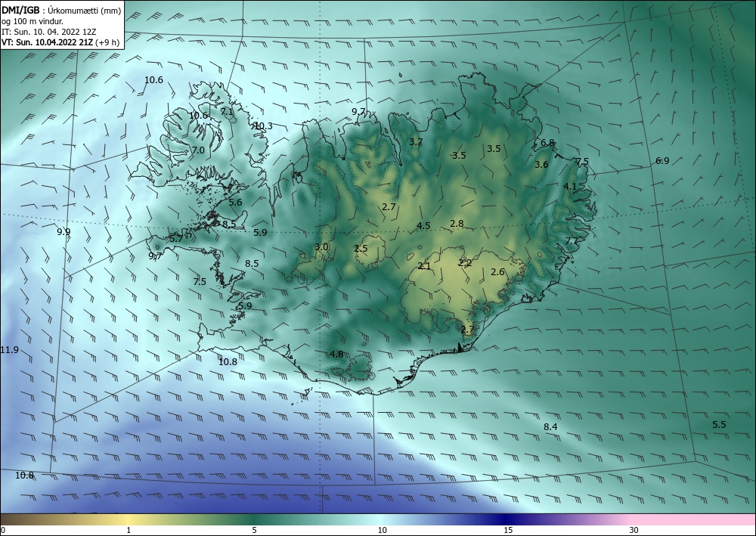Click the 4.1 value on the map

570,186
